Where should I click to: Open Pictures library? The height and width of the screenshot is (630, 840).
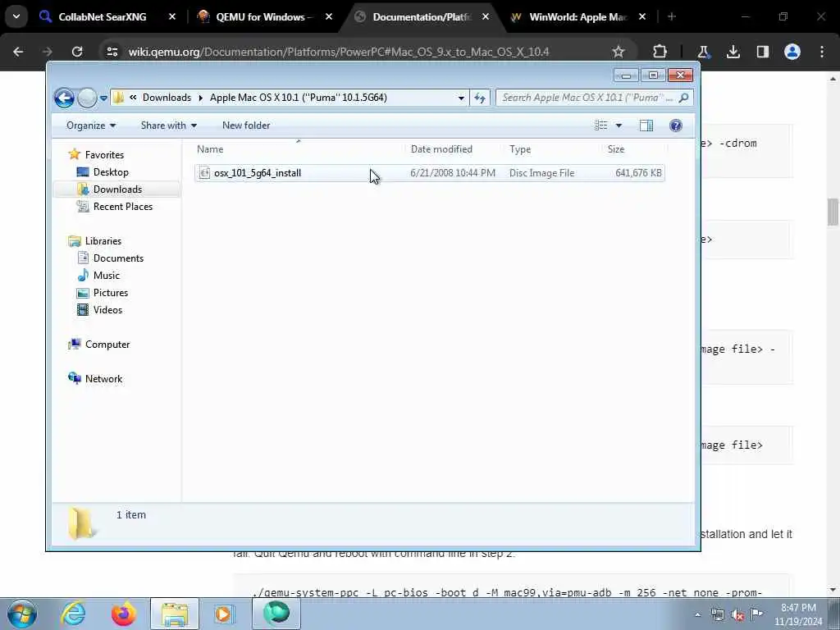point(111,293)
